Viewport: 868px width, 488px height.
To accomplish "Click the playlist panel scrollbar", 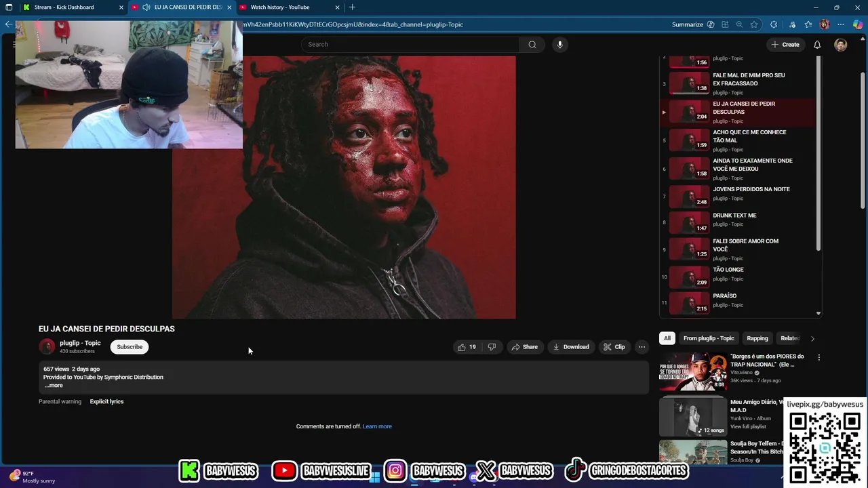I will tap(818, 152).
